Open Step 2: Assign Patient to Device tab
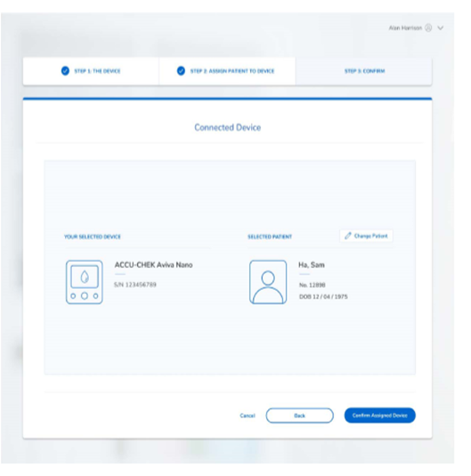The image size is (471, 476). (227, 71)
